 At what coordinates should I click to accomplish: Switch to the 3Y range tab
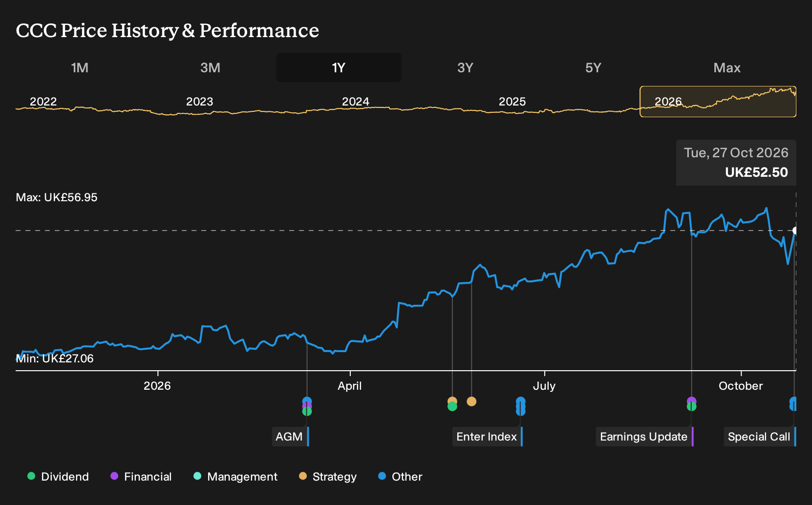point(465,68)
